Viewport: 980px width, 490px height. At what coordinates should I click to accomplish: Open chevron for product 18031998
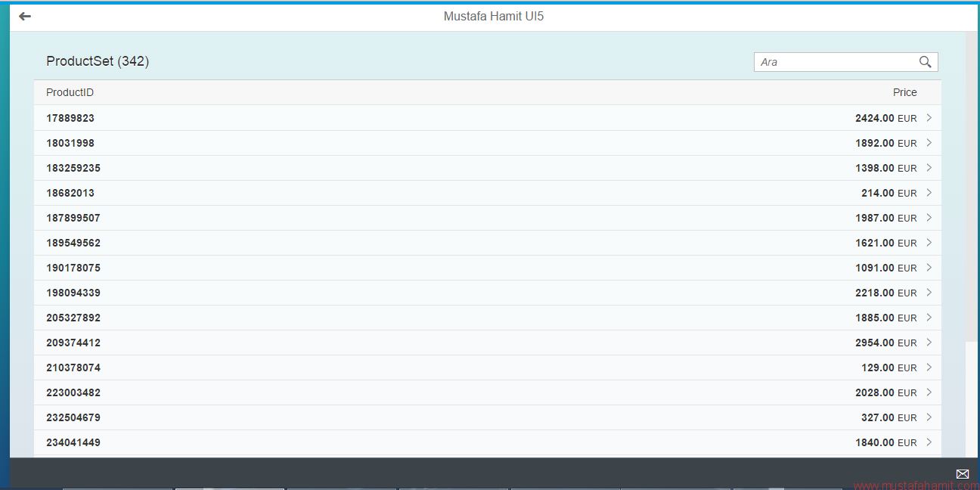click(929, 143)
